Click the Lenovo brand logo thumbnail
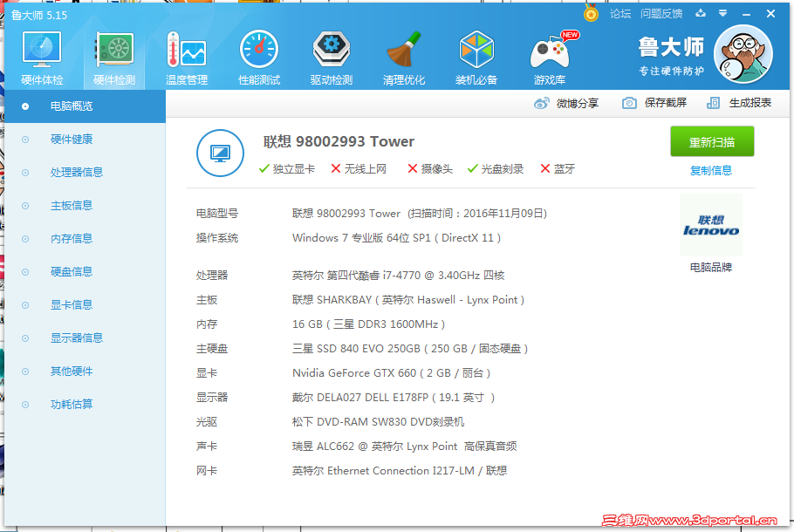794x532 pixels. point(711,225)
